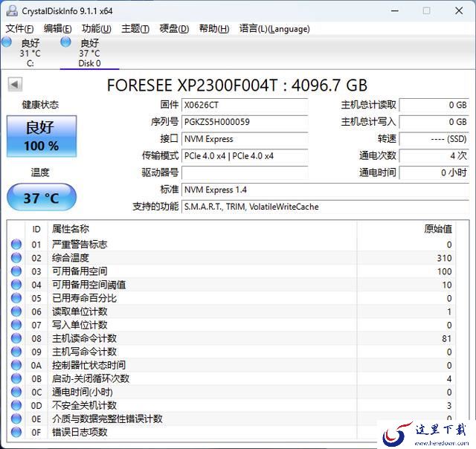Click status orb for attribute 0C 通电时间
Viewport: 476px width, 449px height.
tap(16, 392)
